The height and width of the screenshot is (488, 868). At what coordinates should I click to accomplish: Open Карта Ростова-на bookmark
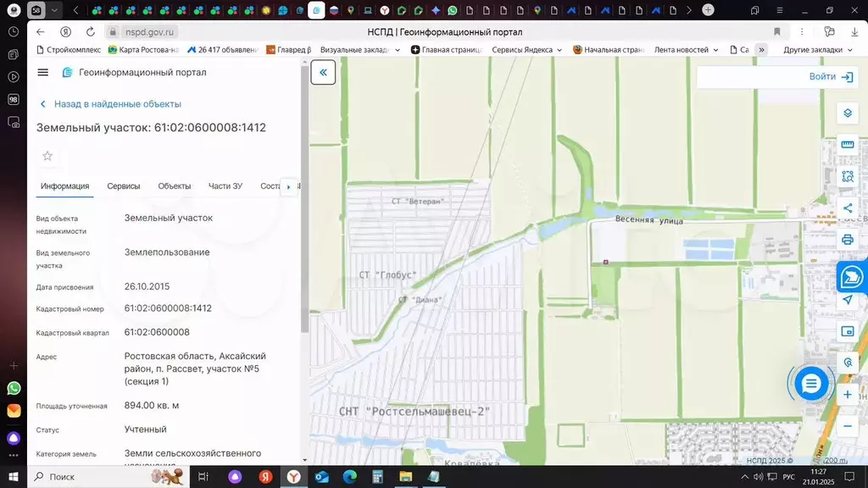[x=143, y=50]
